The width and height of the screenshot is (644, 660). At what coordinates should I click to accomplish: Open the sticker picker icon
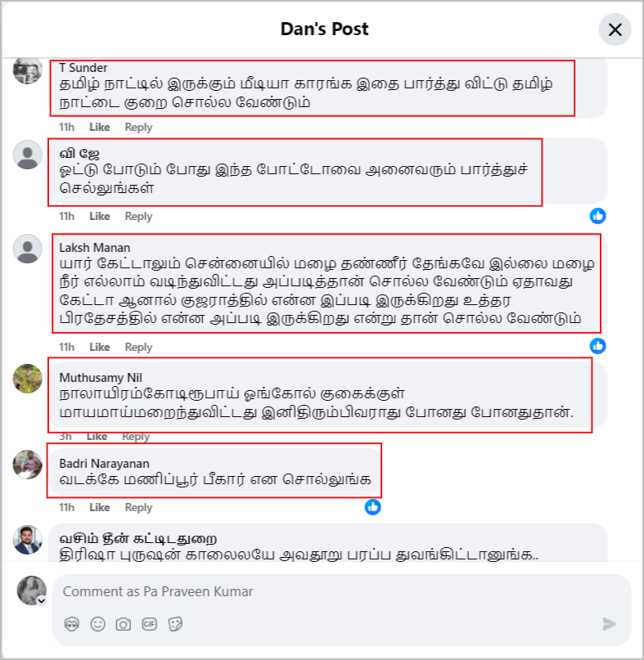tap(175, 624)
